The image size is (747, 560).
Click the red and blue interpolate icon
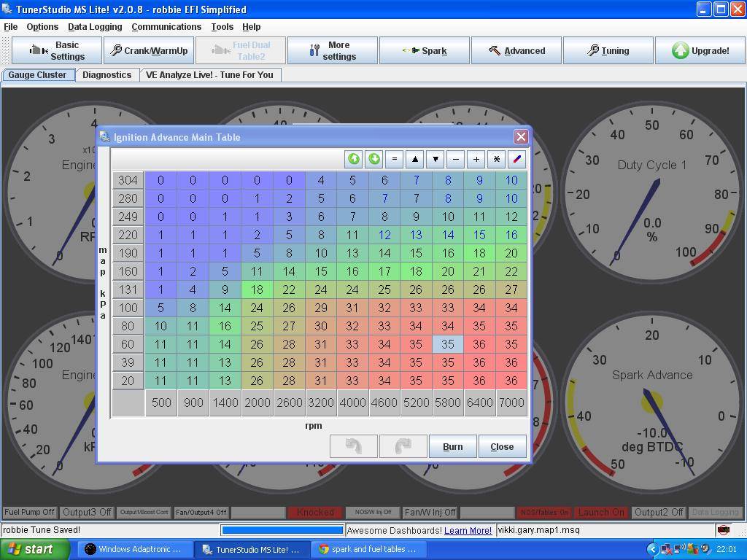[517, 159]
